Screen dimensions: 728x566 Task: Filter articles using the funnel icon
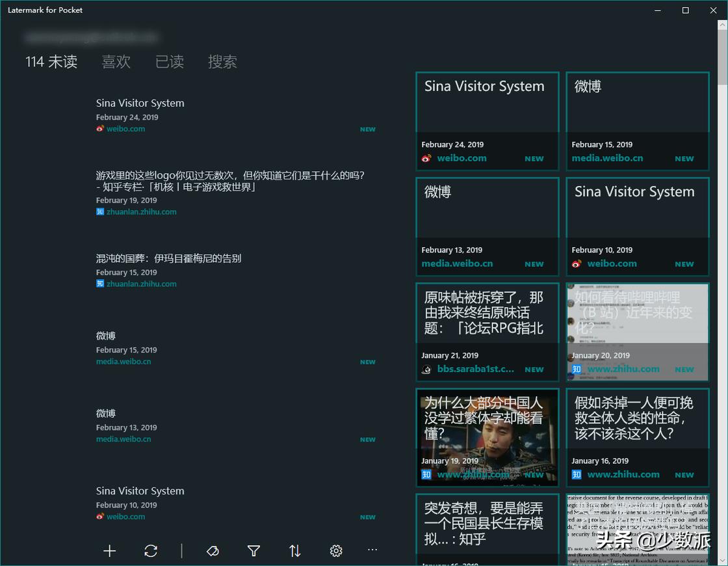coord(253,550)
